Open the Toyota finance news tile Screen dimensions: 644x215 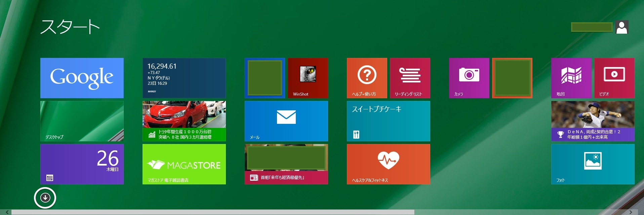184,121
